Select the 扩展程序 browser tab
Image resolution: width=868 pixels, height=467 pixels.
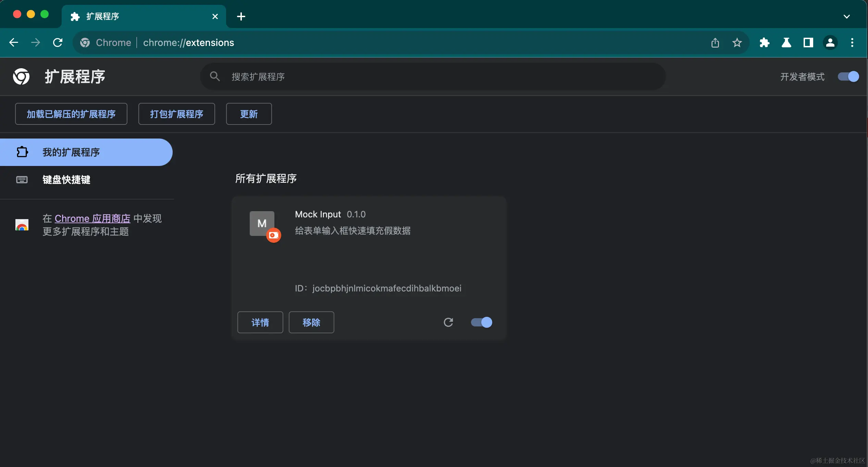pyautogui.click(x=144, y=16)
